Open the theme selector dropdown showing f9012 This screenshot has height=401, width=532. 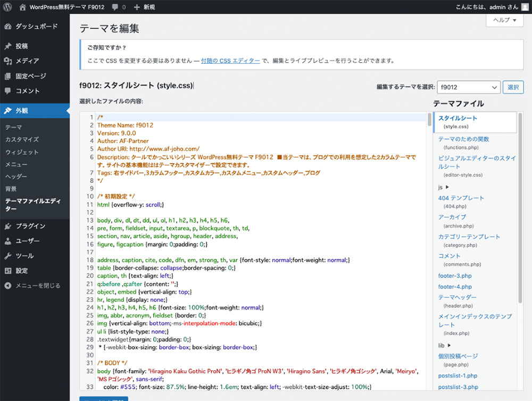point(469,87)
